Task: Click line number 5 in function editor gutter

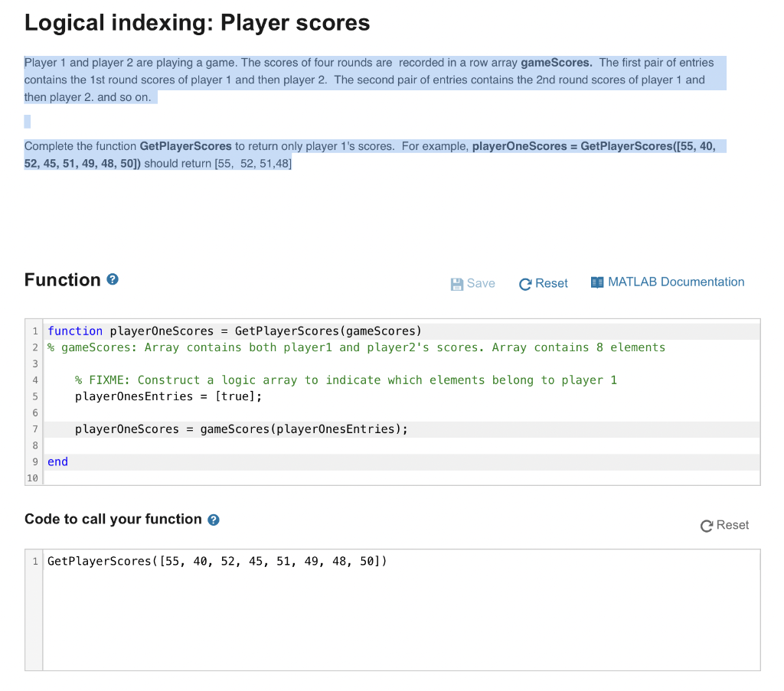Action: [35, 396]
